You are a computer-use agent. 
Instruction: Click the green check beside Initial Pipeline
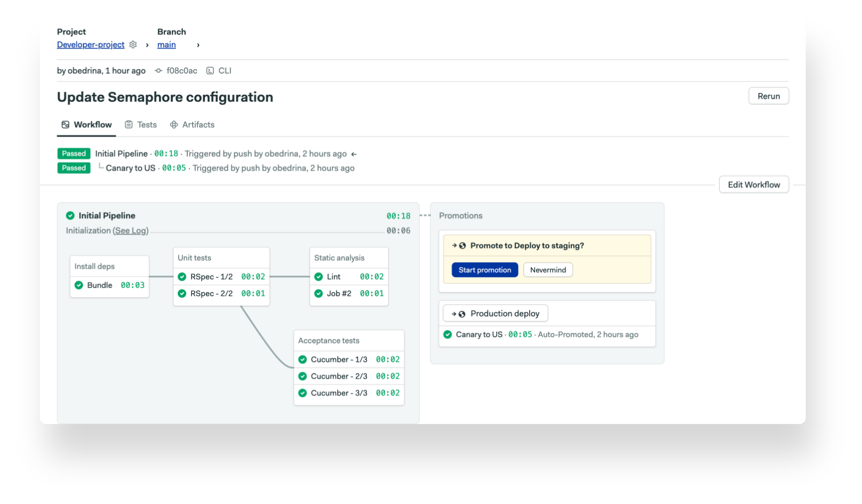coord(70,215)
